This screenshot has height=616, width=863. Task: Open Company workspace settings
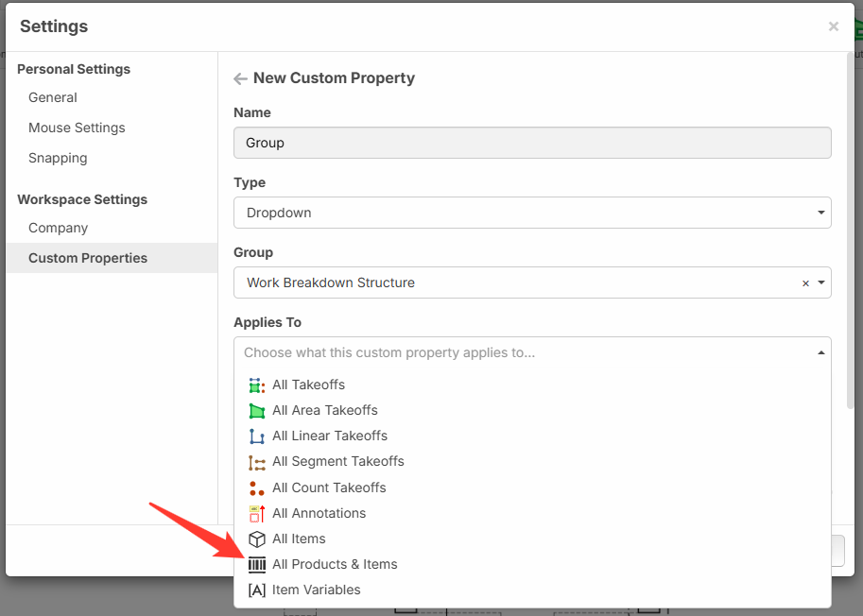[58, 228]
